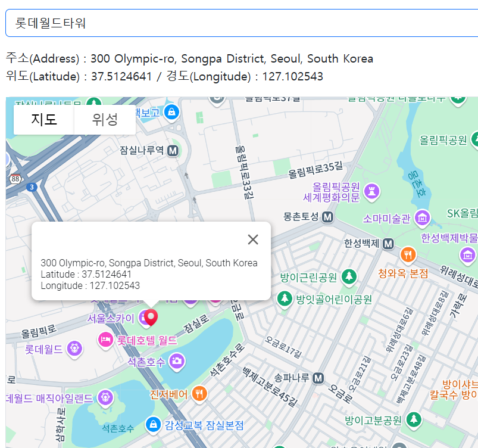The height and width of the screenshot is (448, 478).
Task: Click the blue route 3 marker
Action: [32, 187]
